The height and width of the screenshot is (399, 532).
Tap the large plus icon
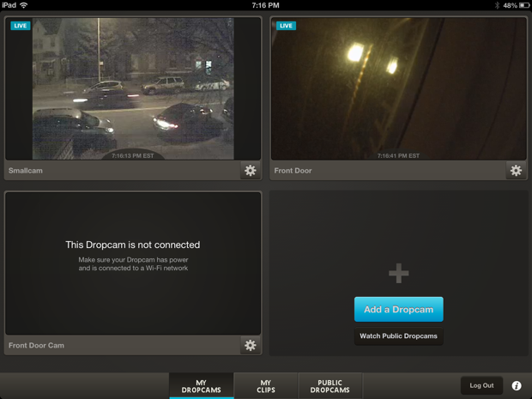398,274
